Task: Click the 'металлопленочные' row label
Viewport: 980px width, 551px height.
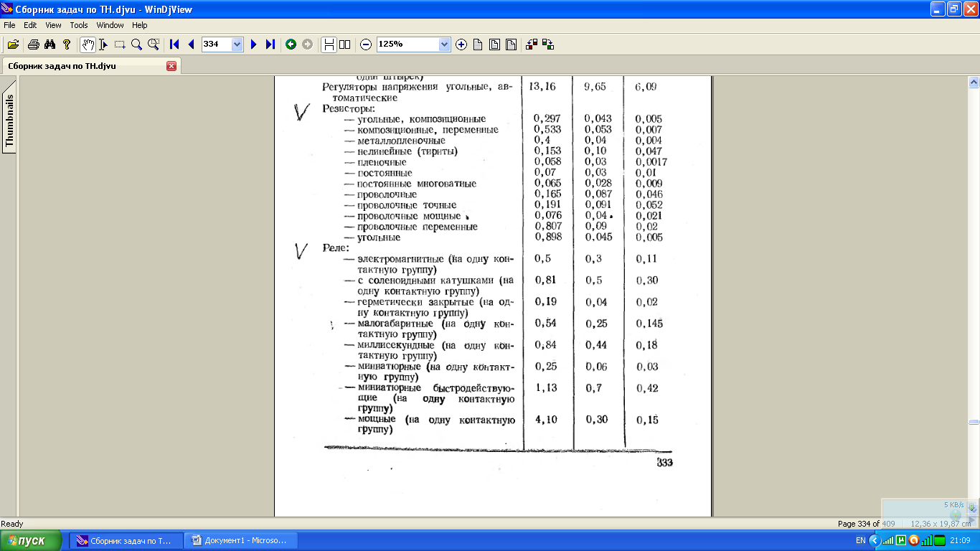Action: tap(400, 141)
